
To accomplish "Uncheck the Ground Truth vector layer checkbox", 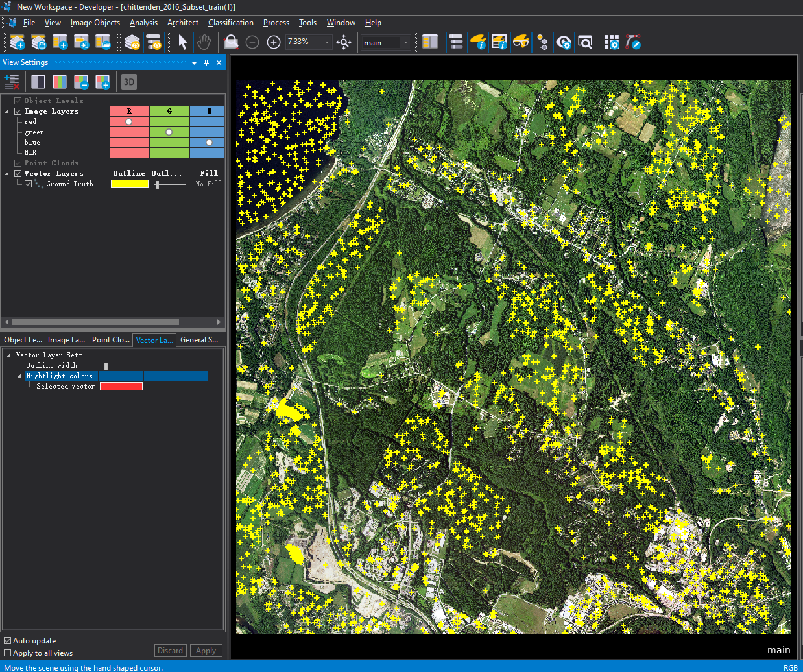I will [x=29, y=184].
